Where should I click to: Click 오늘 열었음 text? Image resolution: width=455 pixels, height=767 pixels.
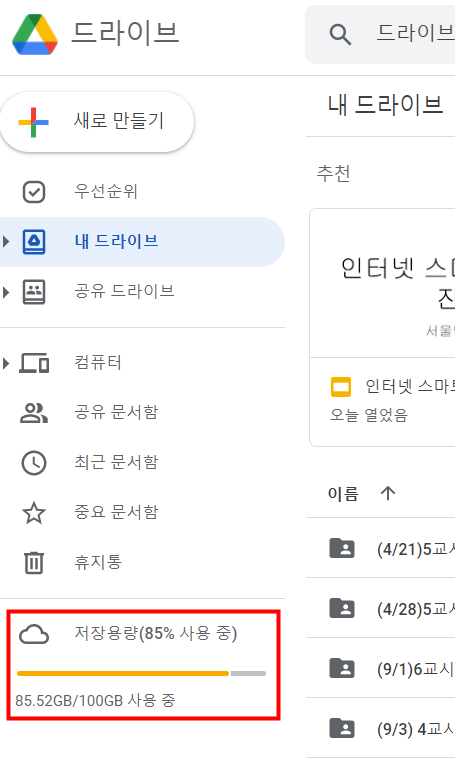(369, 415)
